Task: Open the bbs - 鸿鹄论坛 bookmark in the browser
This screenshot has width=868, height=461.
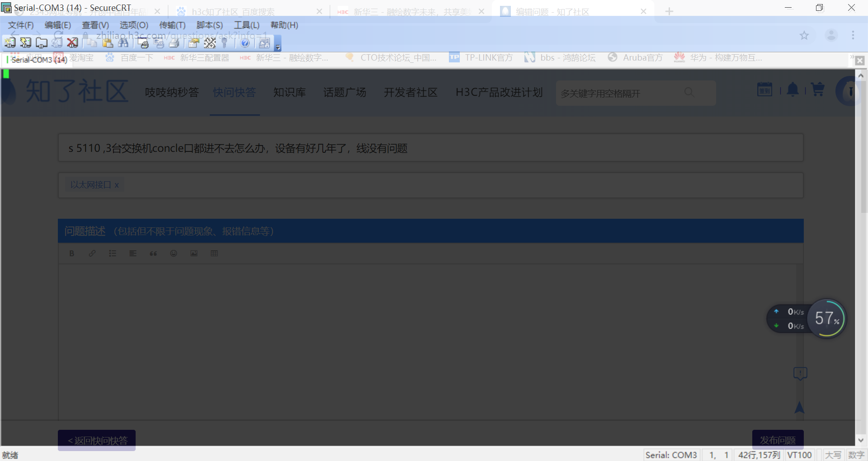Action: (560, 57)
